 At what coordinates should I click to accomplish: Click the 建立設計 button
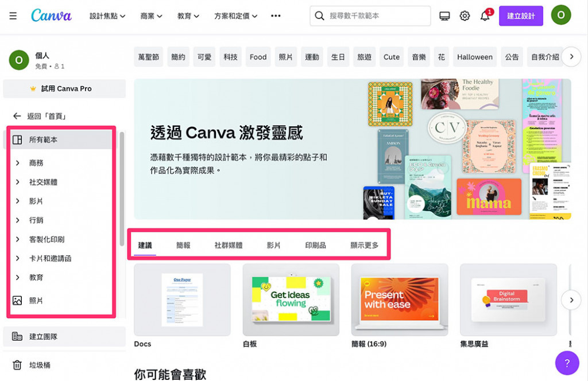coord(521,15)
